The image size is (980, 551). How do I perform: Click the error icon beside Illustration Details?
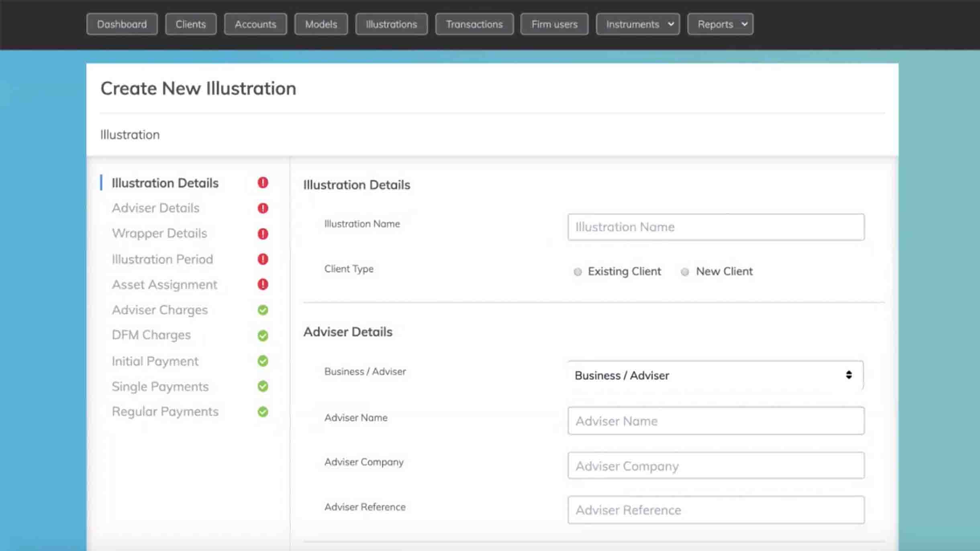[263, 183]
